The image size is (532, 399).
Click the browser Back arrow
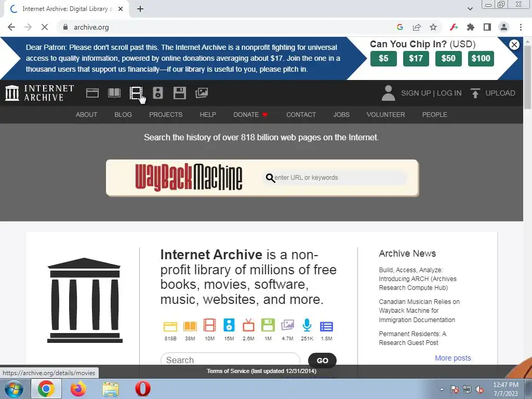tap(11, 27)
